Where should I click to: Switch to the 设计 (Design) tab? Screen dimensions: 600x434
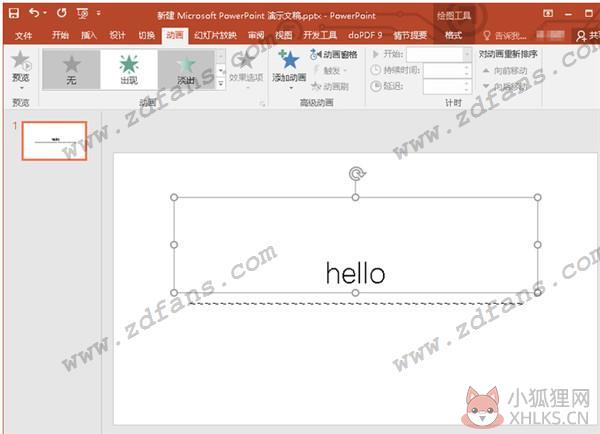coord(117,35)
